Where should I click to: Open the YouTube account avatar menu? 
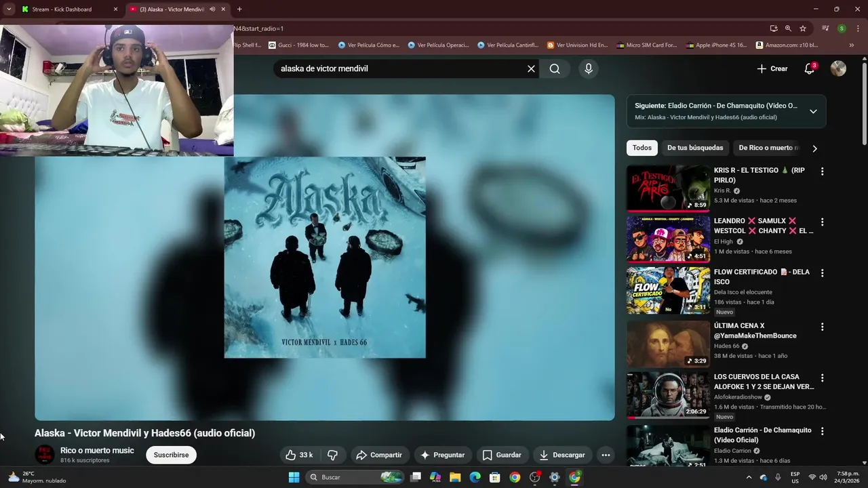(838, 68)
